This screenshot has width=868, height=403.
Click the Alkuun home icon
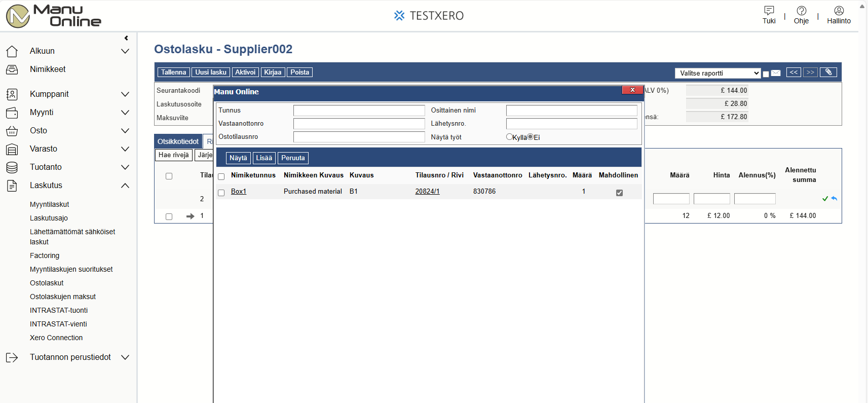pyautogui.click(x=12, y=51)
